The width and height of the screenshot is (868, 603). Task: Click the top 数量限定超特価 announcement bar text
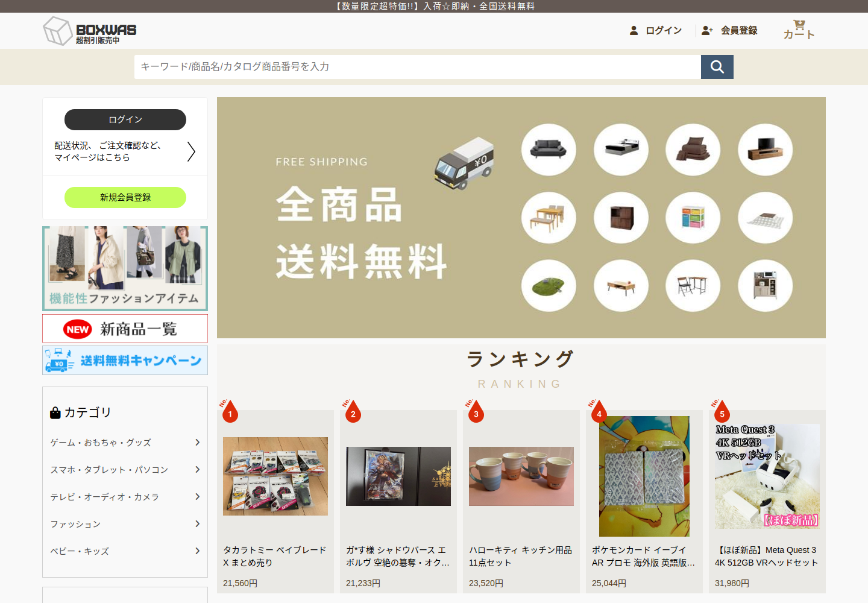[434, 6]
